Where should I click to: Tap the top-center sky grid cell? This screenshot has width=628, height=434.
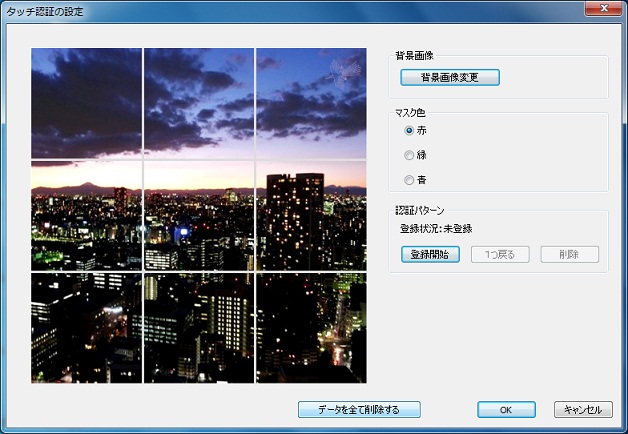pos(199,103)
